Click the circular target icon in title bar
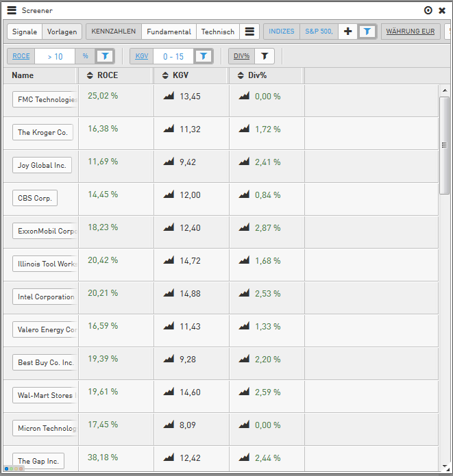Screen dimensions: 453x476 click(x=428, y=10)
